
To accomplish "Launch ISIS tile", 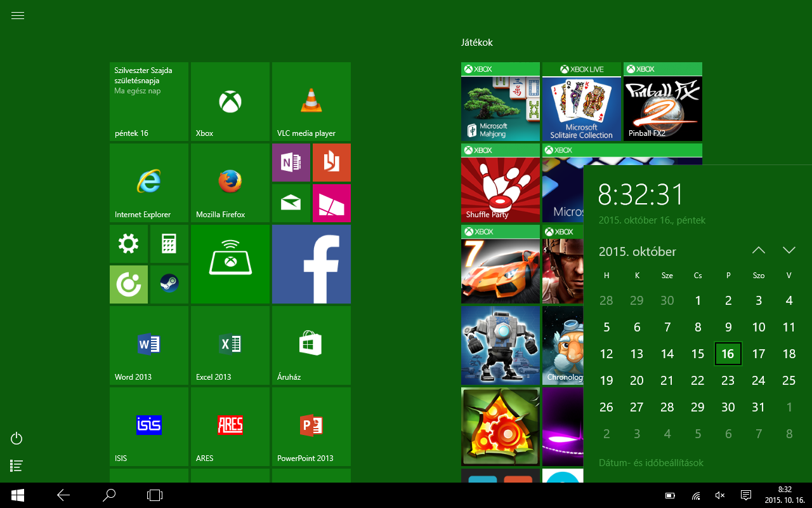I will click(x=149, y=427).
